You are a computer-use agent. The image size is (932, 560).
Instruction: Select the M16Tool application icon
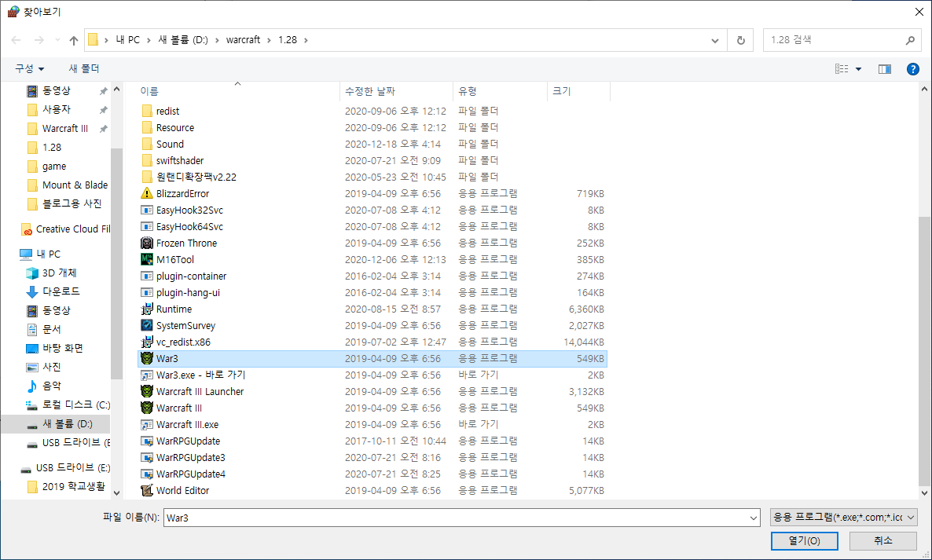tap(147, 259)
